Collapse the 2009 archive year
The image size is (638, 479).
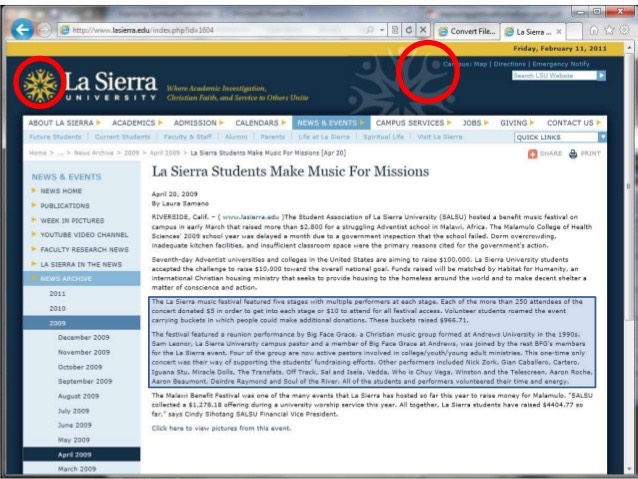coord(81,323)
